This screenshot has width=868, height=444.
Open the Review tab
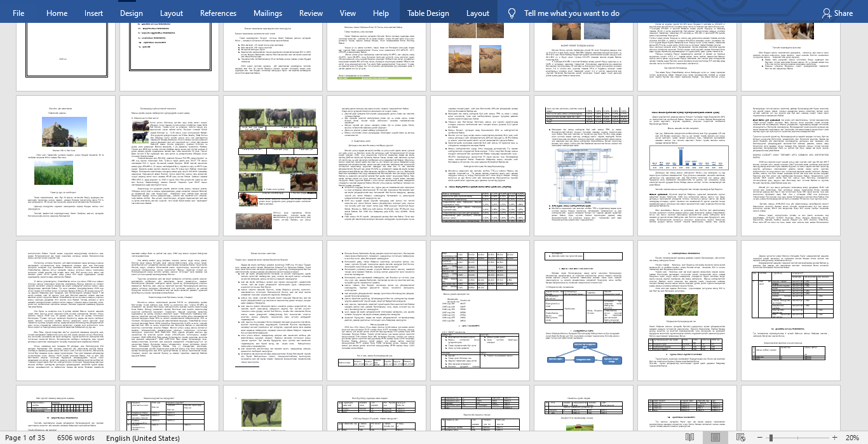pyautogui.click(x=311, y=13)
